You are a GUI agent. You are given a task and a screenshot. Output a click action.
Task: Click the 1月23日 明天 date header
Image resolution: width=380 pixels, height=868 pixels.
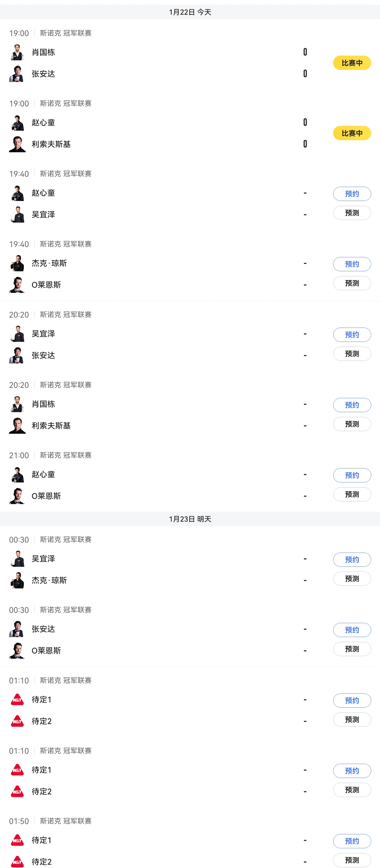coord(190,519)
